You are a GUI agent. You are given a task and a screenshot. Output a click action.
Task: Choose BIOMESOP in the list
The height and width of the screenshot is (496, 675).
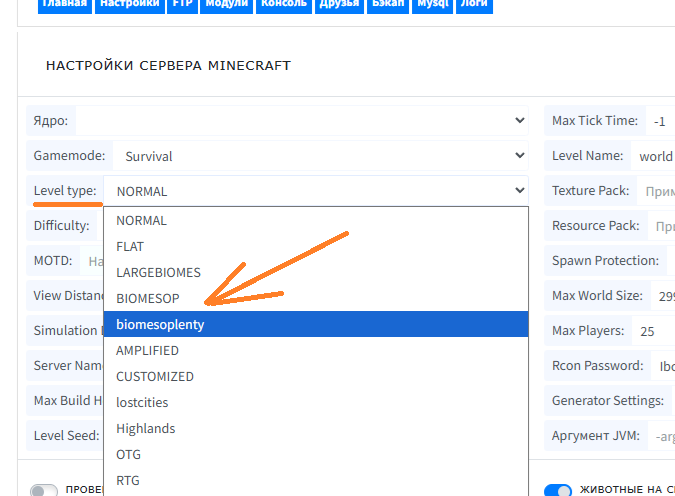[x=316, y=298]
